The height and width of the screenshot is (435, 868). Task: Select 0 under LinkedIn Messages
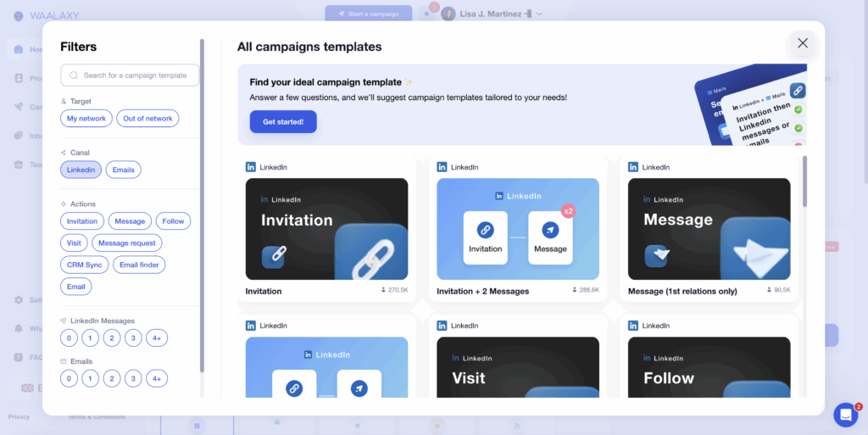coord(69,337)
